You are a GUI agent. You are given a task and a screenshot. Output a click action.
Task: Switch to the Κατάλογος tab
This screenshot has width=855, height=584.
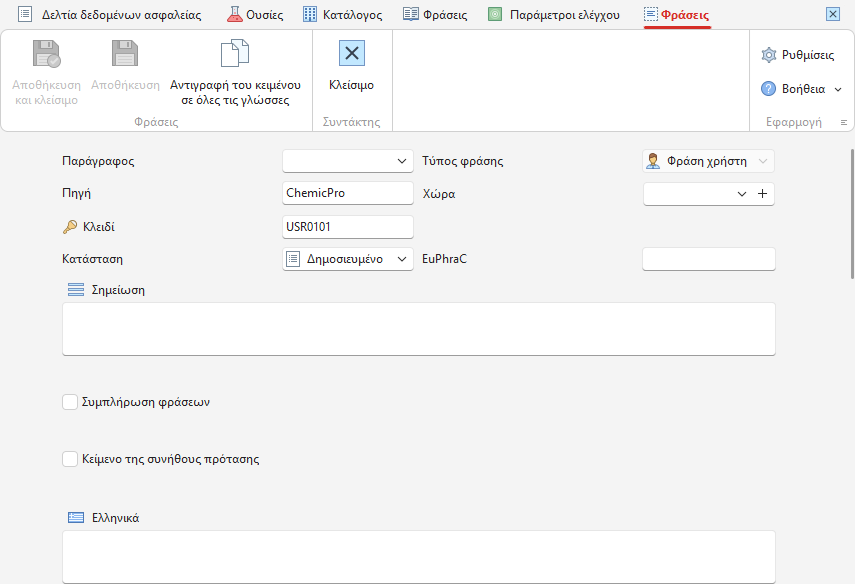pos(342,15)
